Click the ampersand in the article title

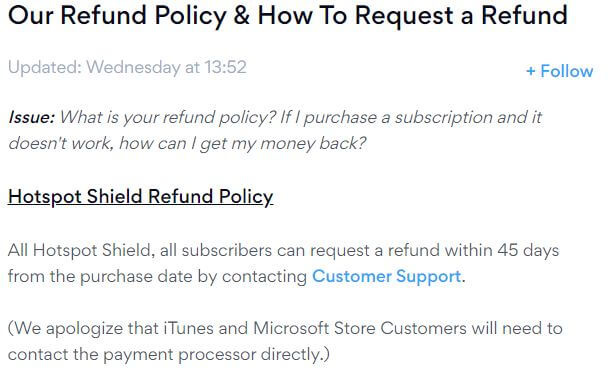[x=242, y=16]
